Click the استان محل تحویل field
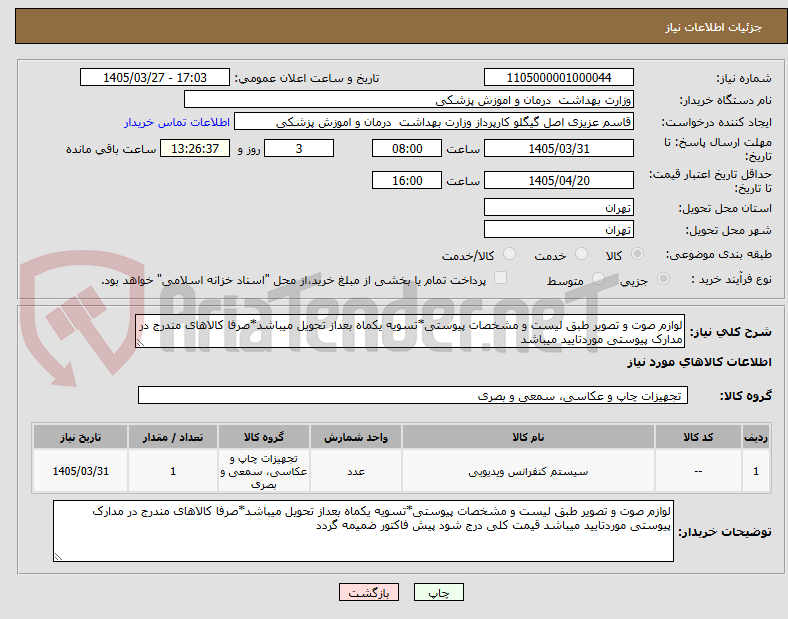 [559, 208]
